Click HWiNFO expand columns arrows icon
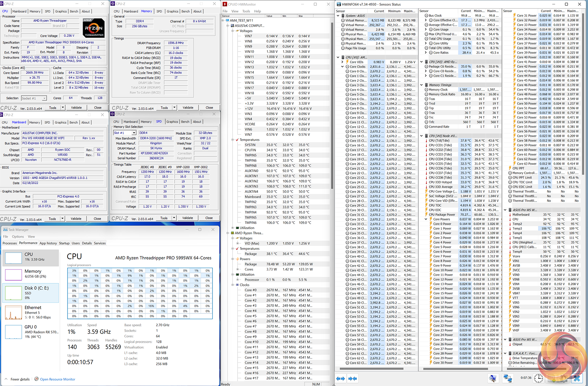 click(x=341, y=378)
